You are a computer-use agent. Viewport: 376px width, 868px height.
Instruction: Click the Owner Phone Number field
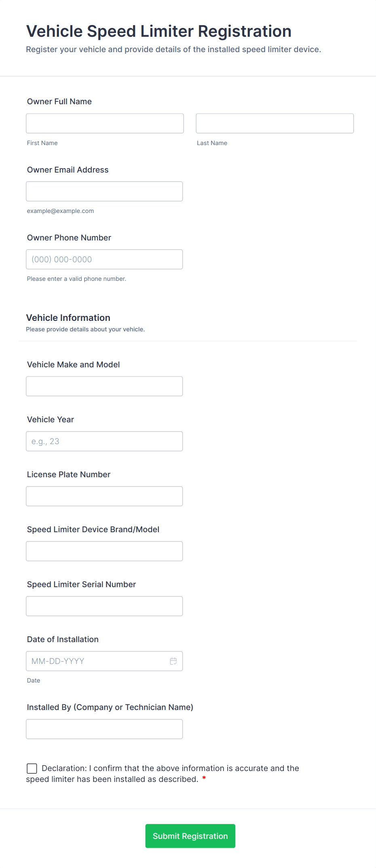pos(104,259)
